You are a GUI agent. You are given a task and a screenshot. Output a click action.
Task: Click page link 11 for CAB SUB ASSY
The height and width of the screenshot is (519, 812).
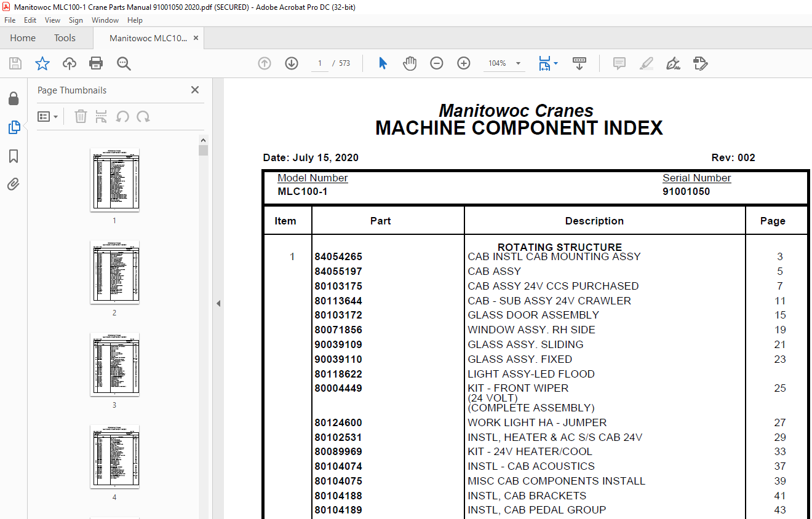780,301
